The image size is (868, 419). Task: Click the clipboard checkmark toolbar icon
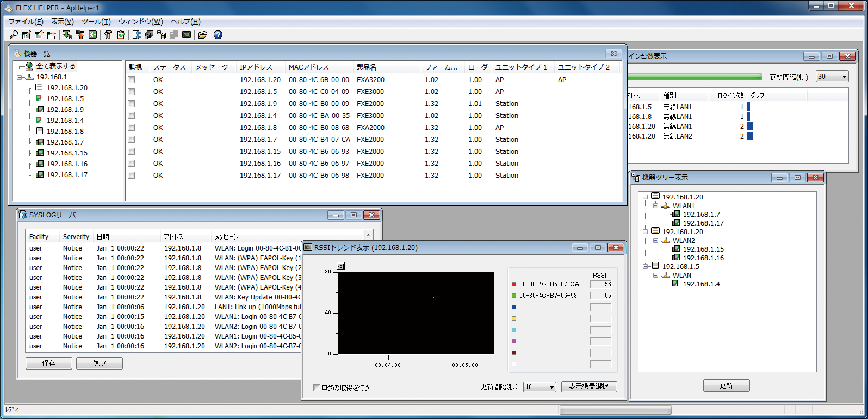tap(121, 35)
